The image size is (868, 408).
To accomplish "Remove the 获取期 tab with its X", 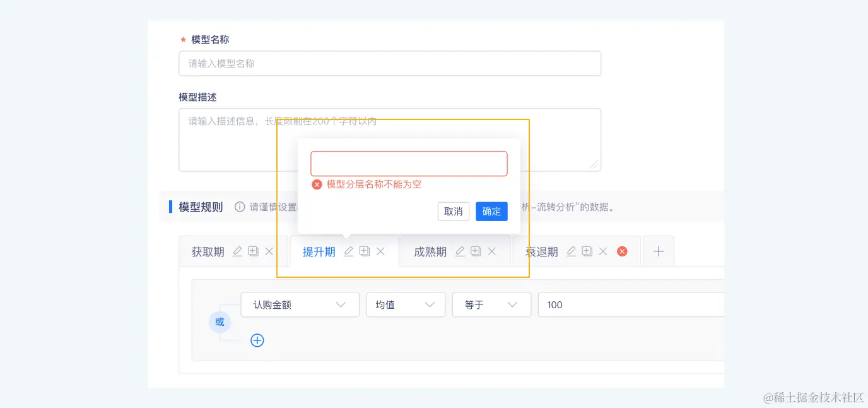I will coord(269,251).
